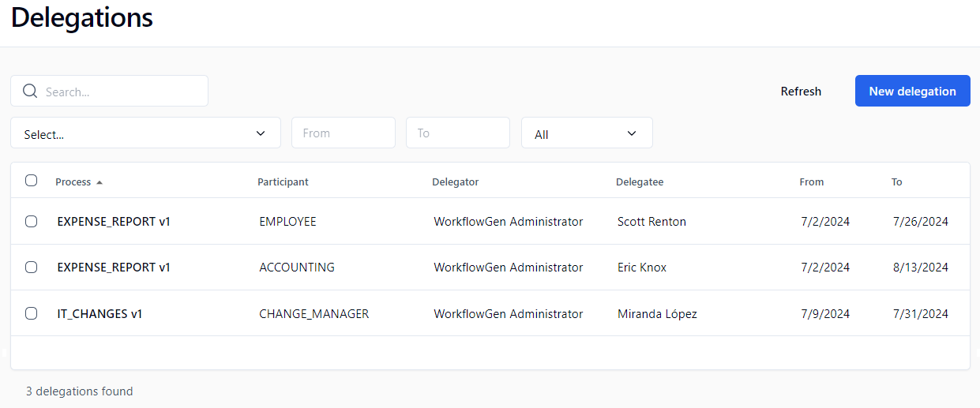Click the New delegation button

coord(912,91)
